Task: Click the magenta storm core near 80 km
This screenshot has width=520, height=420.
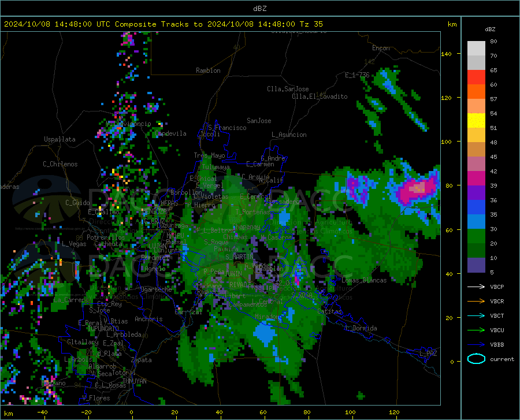Action: [417, 189]
